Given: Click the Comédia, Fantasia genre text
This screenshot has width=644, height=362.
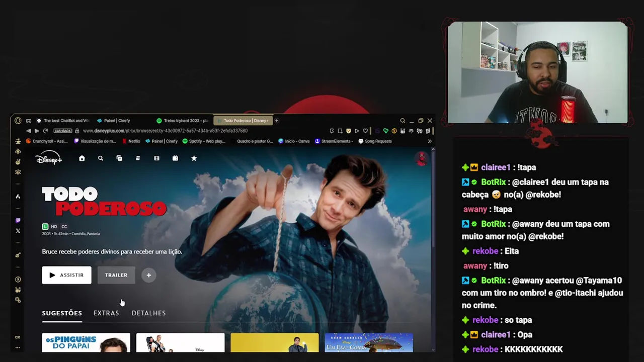Looking at the screenshot, I should (87, 234).
